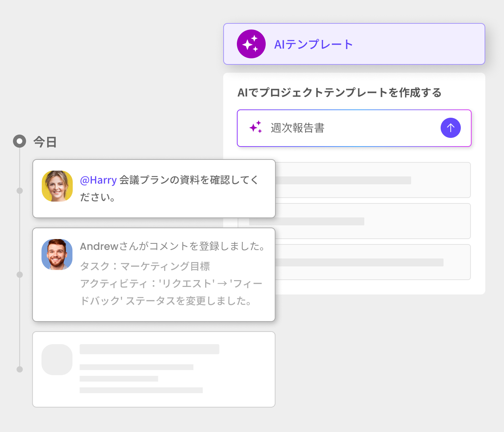Click the timeline dot beside Andrew's comment
The image size is (504, 432).
tap(20, 275)
